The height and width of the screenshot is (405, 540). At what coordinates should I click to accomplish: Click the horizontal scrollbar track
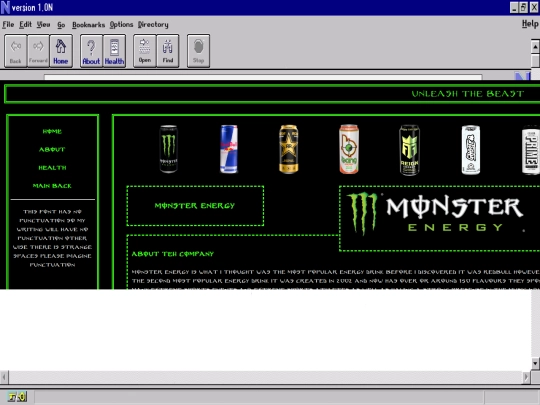coord(265,377)
